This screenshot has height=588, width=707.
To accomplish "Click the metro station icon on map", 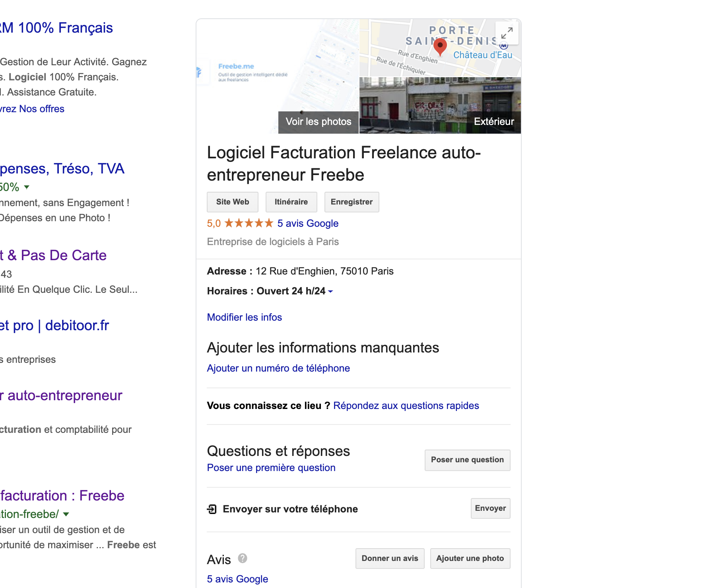I will (x=504, y=45).
